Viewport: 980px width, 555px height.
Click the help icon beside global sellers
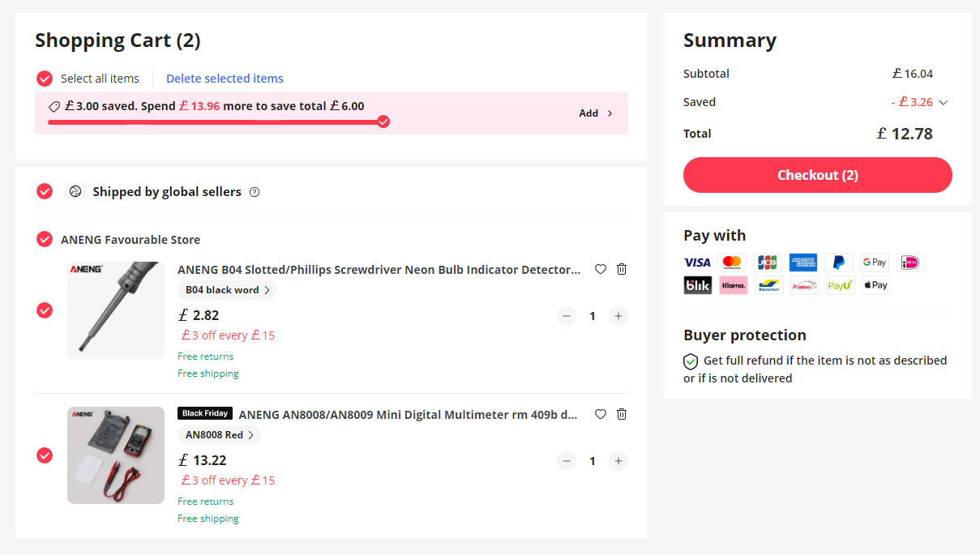pyautogui.click(x=255, y=192)
